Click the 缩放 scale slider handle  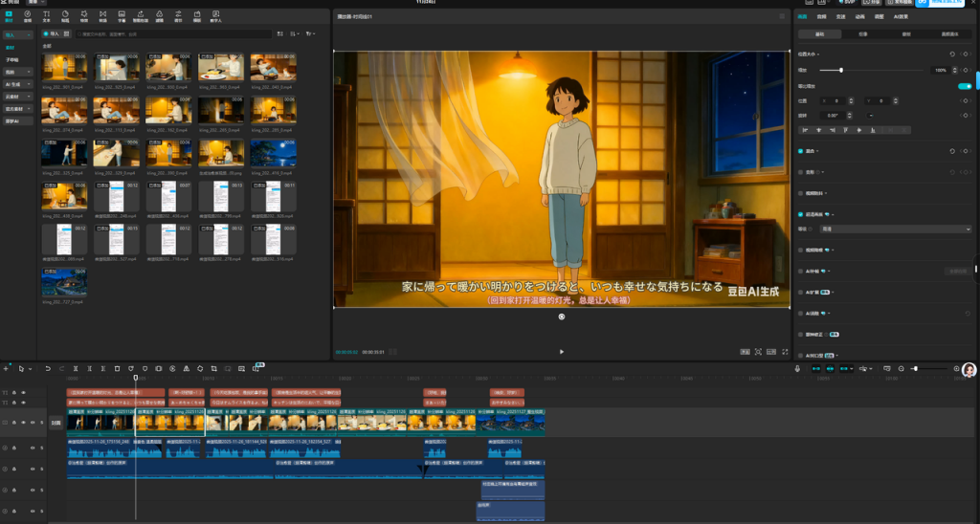(x=841, y=70)
